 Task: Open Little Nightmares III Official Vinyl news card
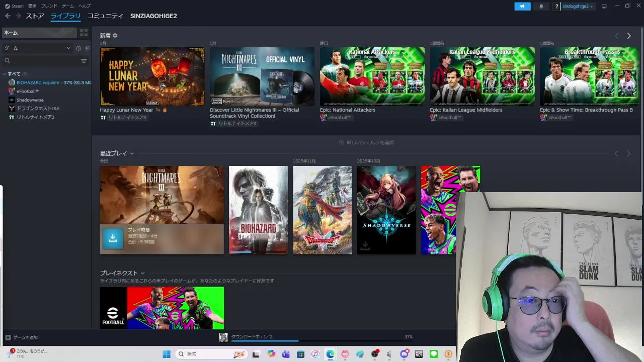(x=262, y=76)
